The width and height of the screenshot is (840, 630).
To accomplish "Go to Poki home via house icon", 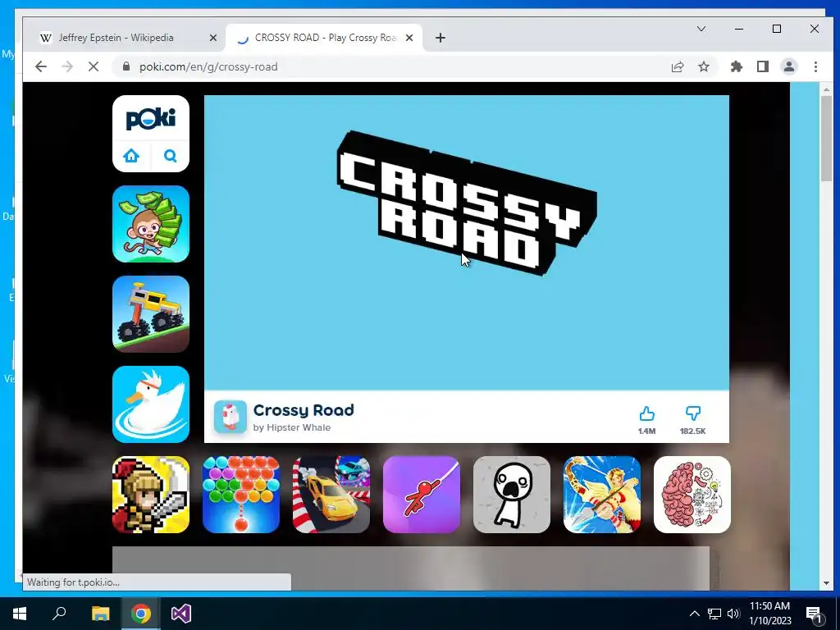I will (x=131, y=156).
